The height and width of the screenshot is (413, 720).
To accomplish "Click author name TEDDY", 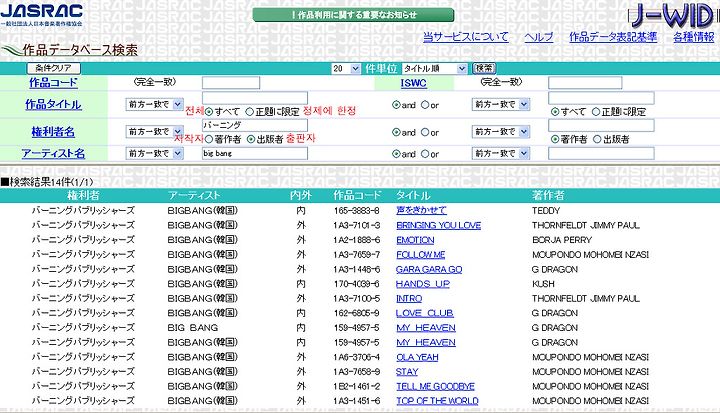I will click(546, 211).
